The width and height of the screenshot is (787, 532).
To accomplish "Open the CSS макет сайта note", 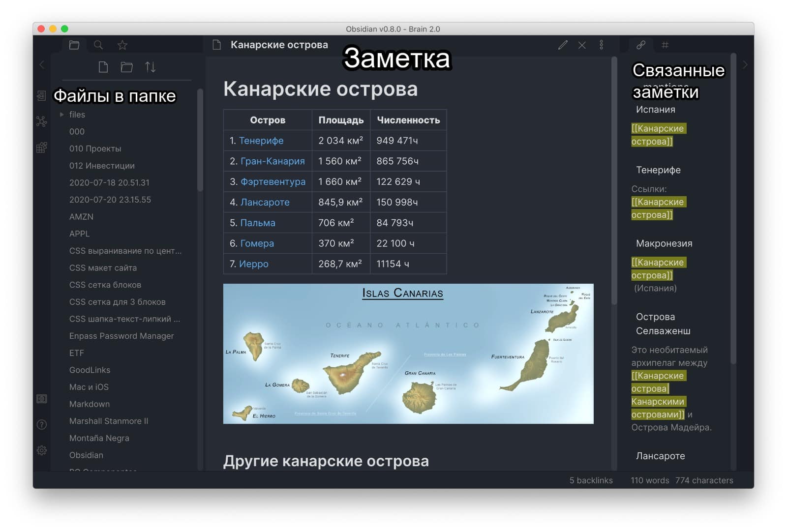I will (x=103, y=268).
